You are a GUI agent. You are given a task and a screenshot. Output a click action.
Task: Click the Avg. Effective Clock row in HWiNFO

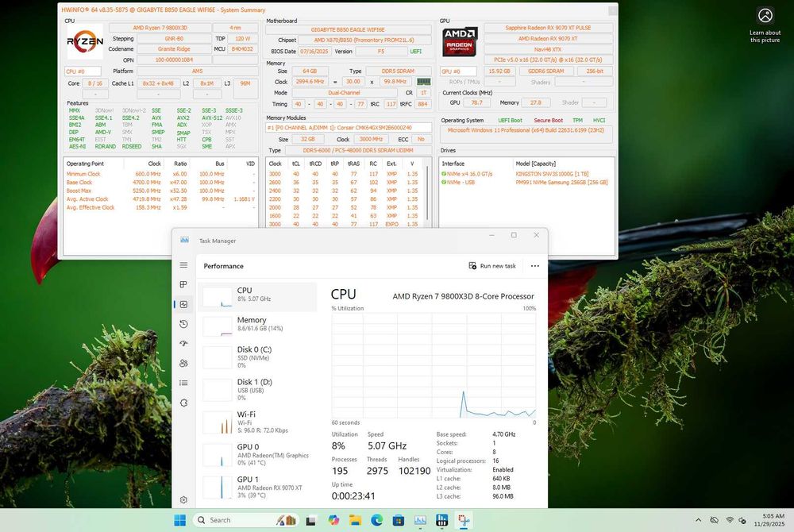[x=160, y=207]
